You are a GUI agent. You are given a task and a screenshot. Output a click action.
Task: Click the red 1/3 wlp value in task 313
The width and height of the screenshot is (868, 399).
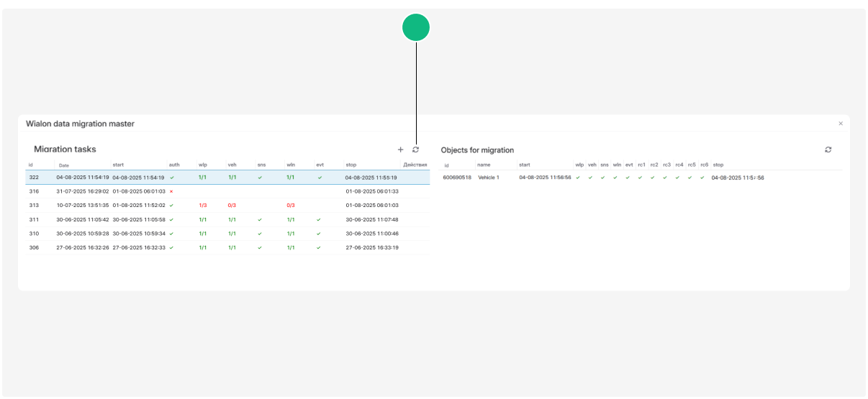203,206
